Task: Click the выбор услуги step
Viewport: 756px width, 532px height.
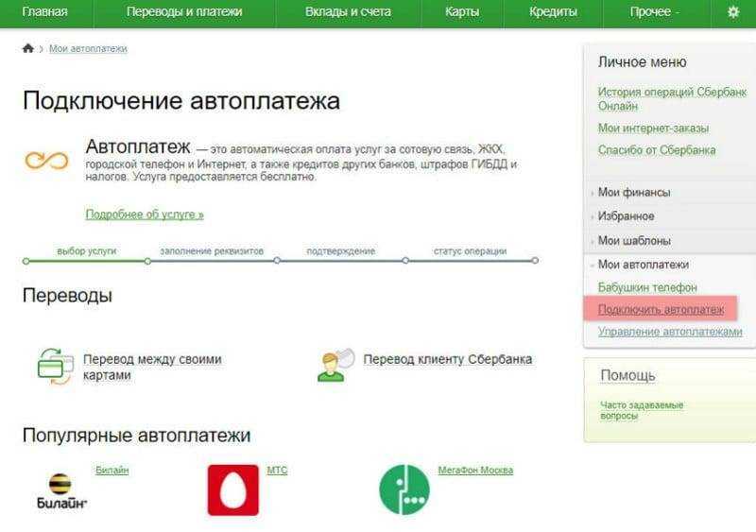Action: tap(87, 251)
